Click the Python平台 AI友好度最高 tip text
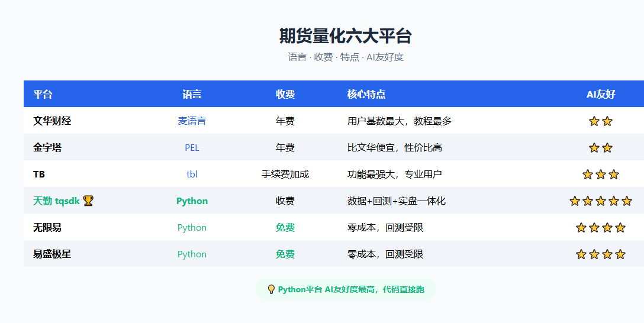 pyautogui.click(x=351, y=289)
